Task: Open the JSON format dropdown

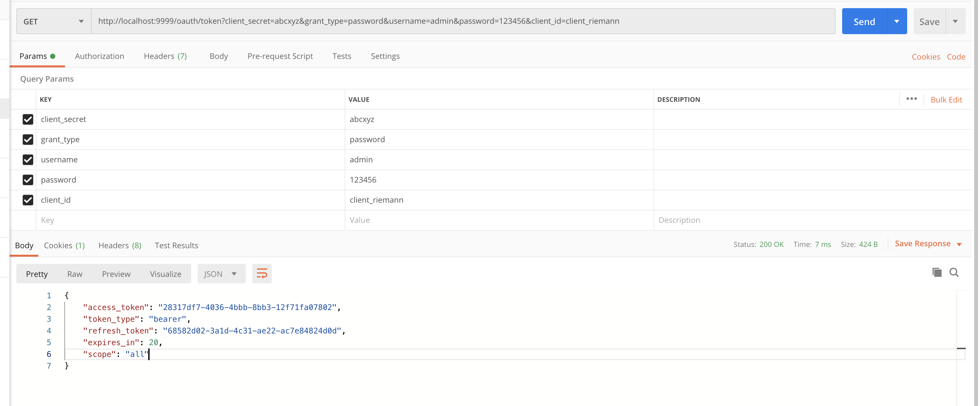Action: 221,274
